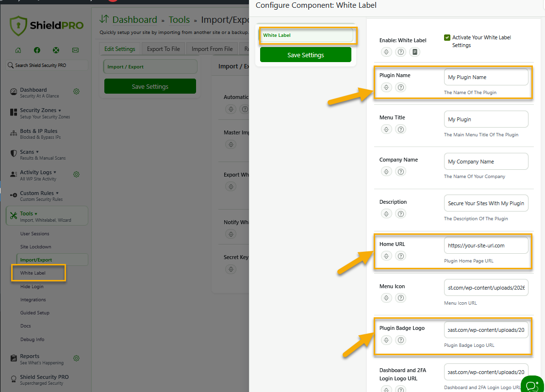This screenshot has height=392, width=545.
Task: Click the Search Shield Security PRO field
Action: coord(46,65)
